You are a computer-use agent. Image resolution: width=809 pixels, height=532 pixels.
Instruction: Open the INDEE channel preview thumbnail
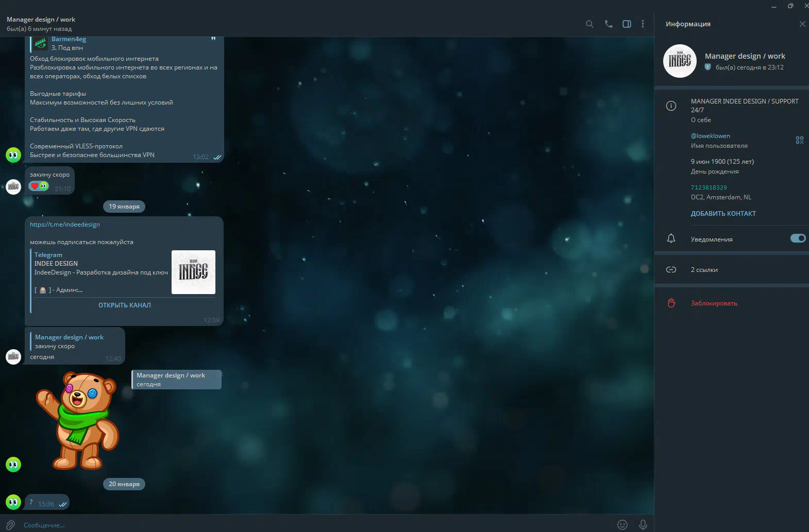(x=193, y=272)
